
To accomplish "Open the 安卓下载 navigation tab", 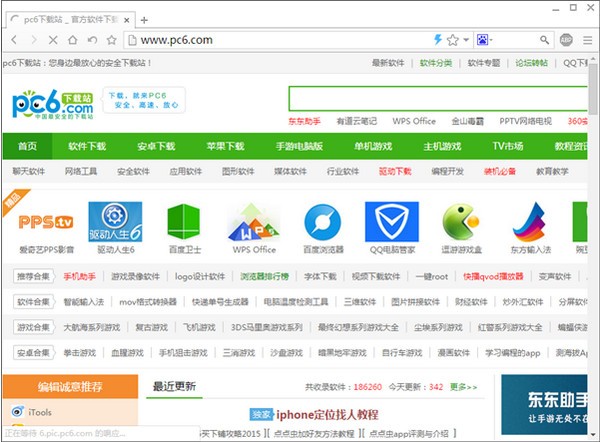I will click(x=155, y=146).
